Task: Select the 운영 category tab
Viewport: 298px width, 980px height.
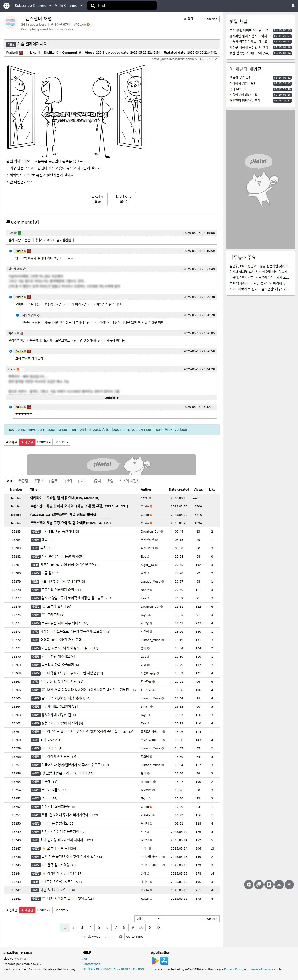Action: coord(110,481)
